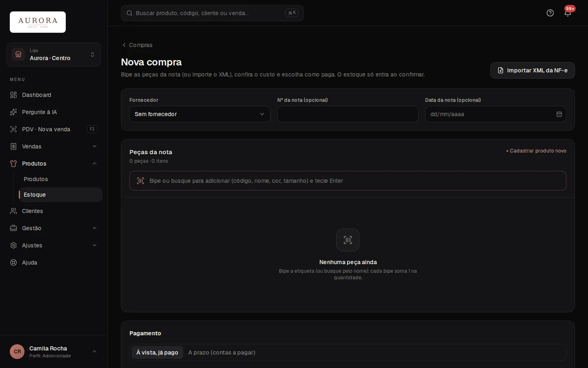Expand the Gestão submenu chevron
This screenshot has width=588, height=368.
[94, 228]
